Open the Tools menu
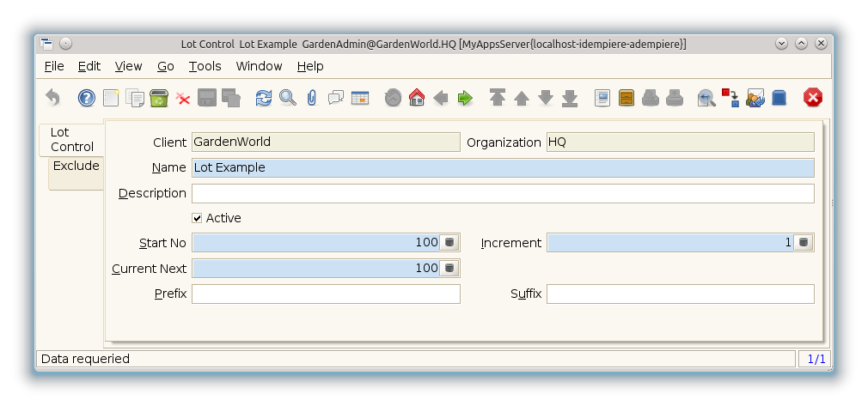The height and width of the screenshot is (406, 868). [x=205, y=66]
